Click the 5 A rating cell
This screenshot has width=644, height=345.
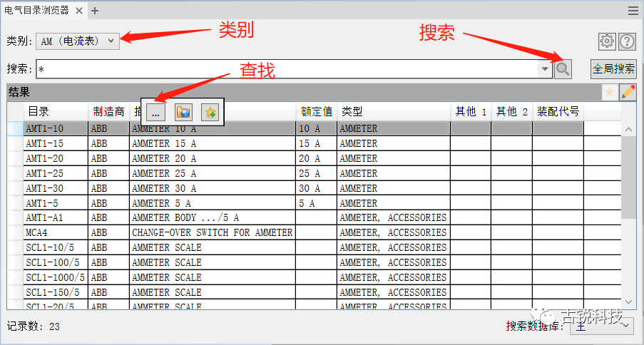[x=316, y=203]
